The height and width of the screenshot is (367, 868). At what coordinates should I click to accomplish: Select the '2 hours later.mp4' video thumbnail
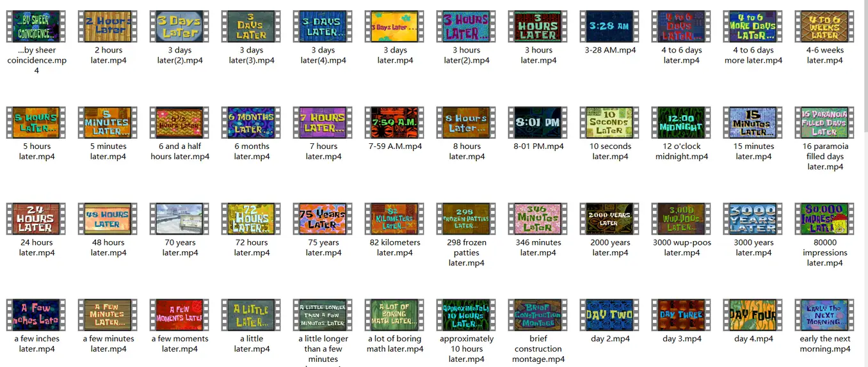(x=108, y=26)
